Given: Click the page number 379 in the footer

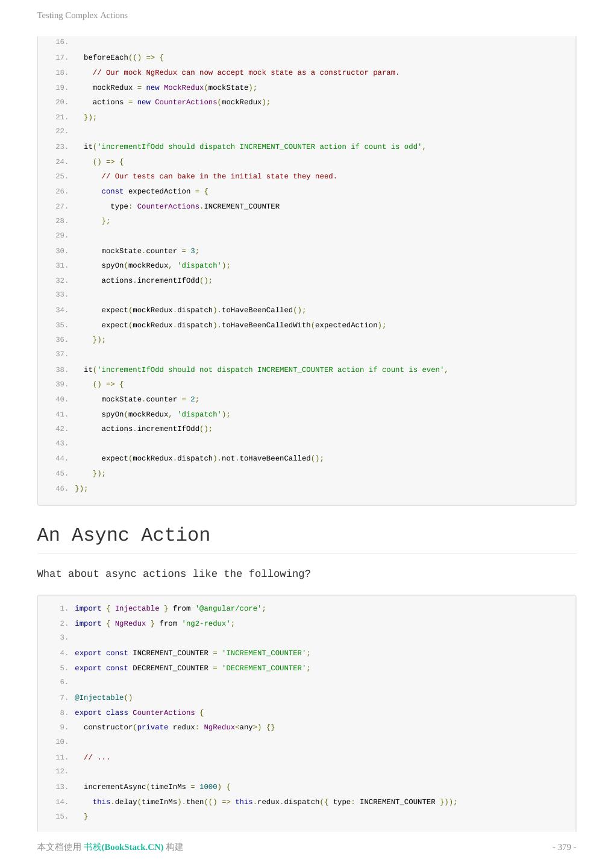Looking at the screenshot, I should (564, 847).
